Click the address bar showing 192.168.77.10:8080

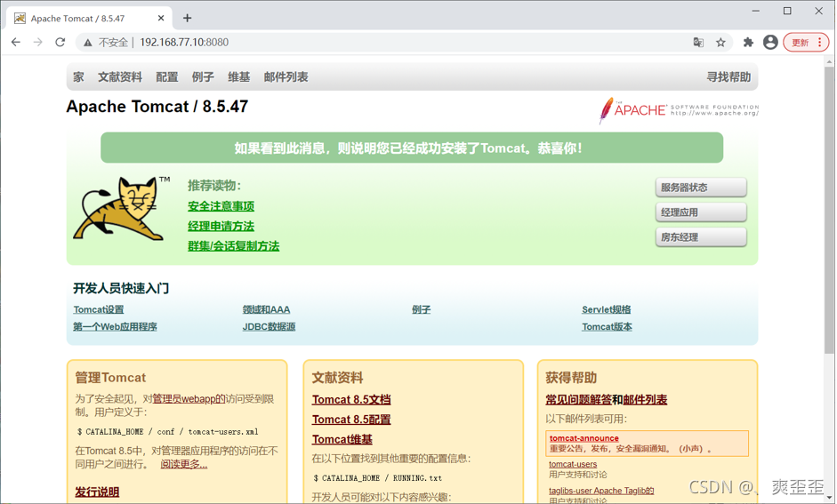(183, 42)
